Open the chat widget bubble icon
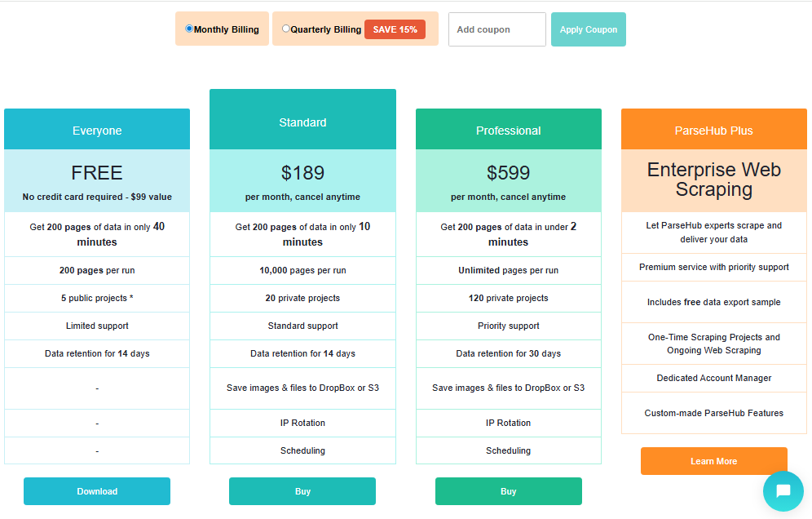812x519 pixels. click(x=783, y=491)
